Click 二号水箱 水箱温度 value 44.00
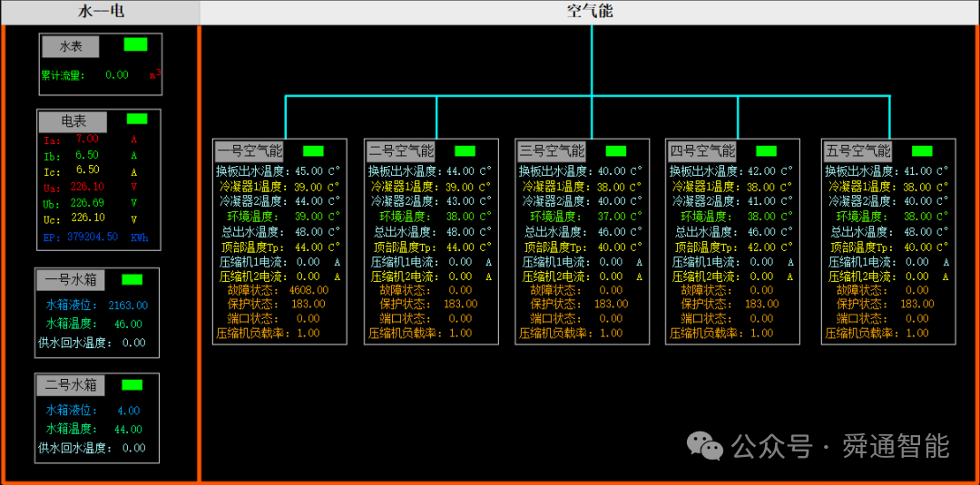The width and height of the screenshot is (980, 485). pos(128,430)
